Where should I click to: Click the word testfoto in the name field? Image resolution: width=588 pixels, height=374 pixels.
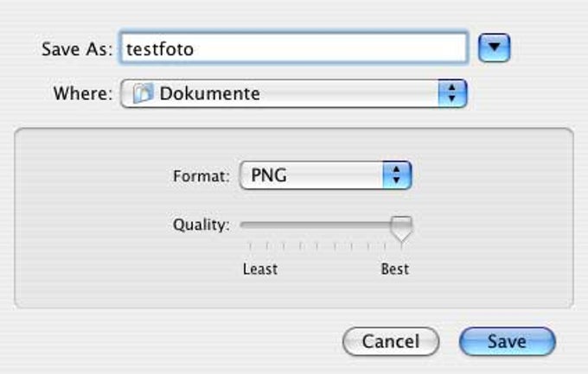tap(160, 49)
